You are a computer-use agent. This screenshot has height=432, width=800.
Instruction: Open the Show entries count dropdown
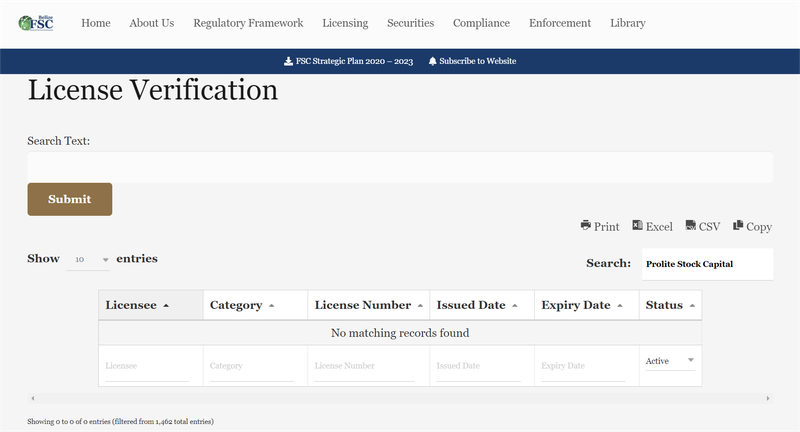coord(88,259)
